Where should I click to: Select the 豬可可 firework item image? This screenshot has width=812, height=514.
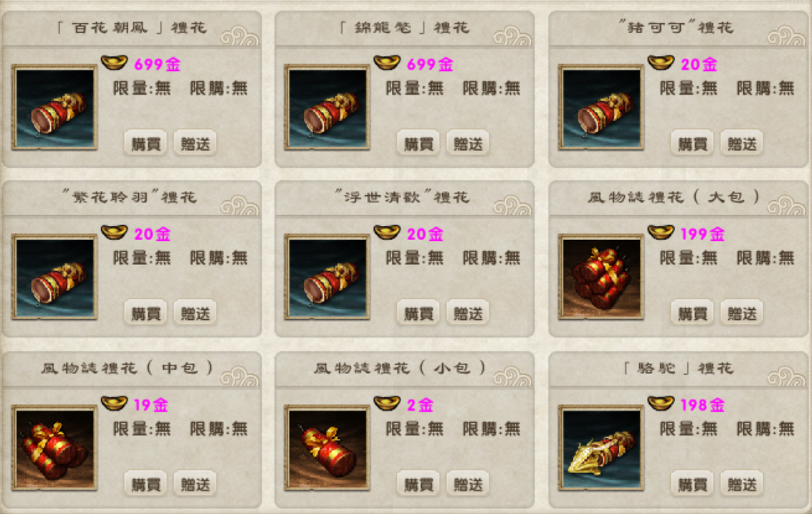pyautogui.click(x=602, y=107)
